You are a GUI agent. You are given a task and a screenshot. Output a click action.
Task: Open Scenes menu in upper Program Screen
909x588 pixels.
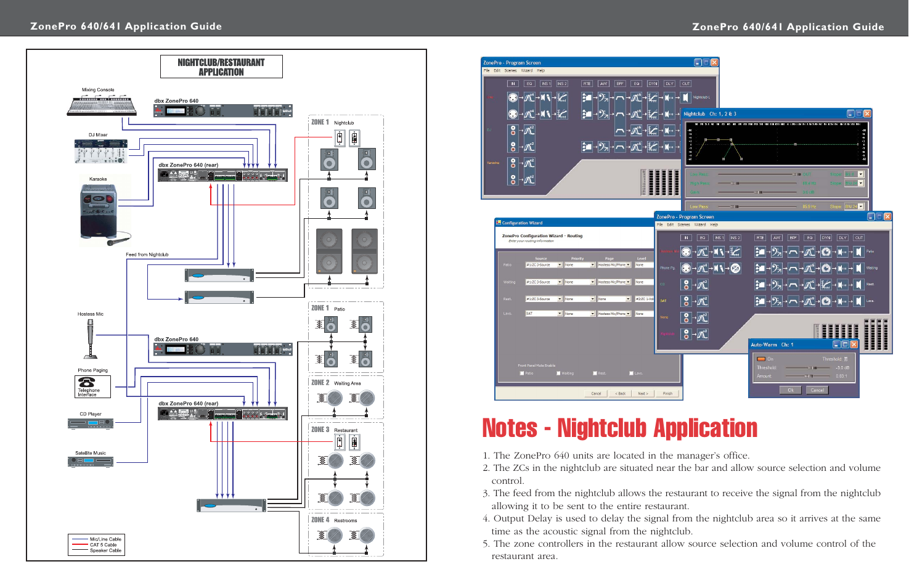click(x=510, y=70)
